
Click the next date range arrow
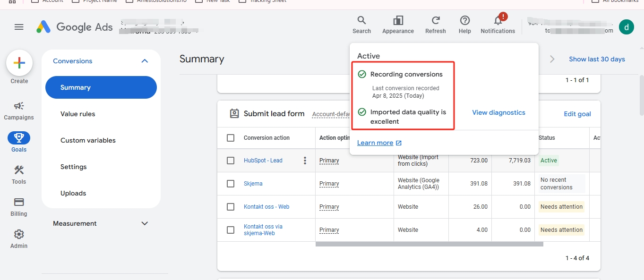[552, 59]
